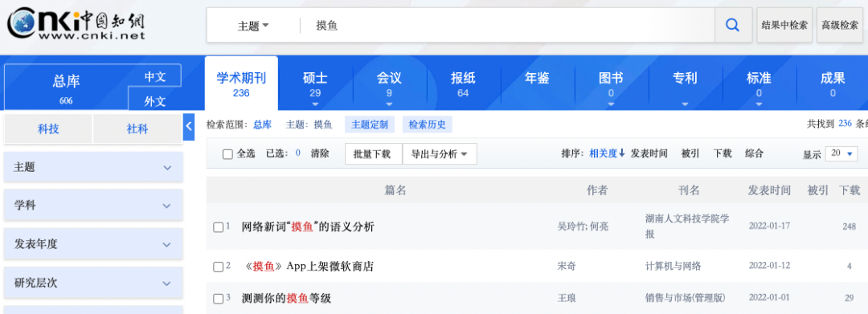The width and height of the screenshot is (868, 314).
Task: Expand the 学科 filter panel
Action: pyautogui.click(x=93, y=206)
